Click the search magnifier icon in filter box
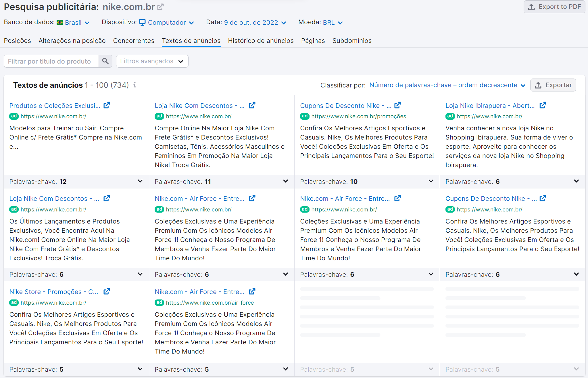588x378 pixels. (x=105, y=61)
